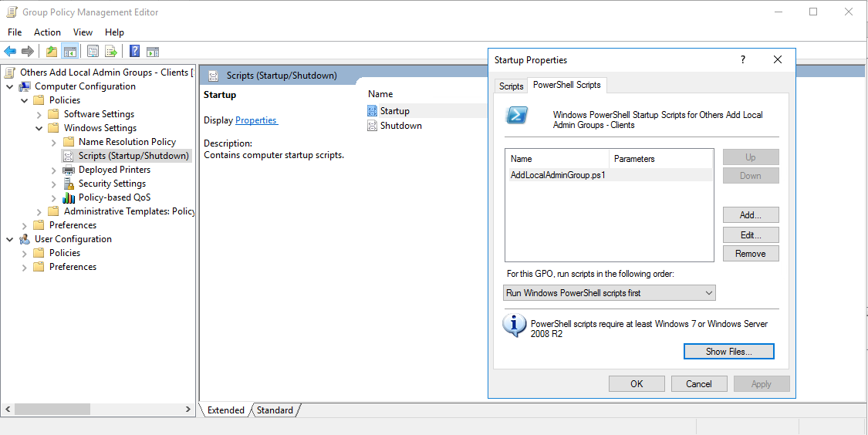Screen dimensions: 868x435
Task: Click the Remove button
Action: tap(751, 254)
